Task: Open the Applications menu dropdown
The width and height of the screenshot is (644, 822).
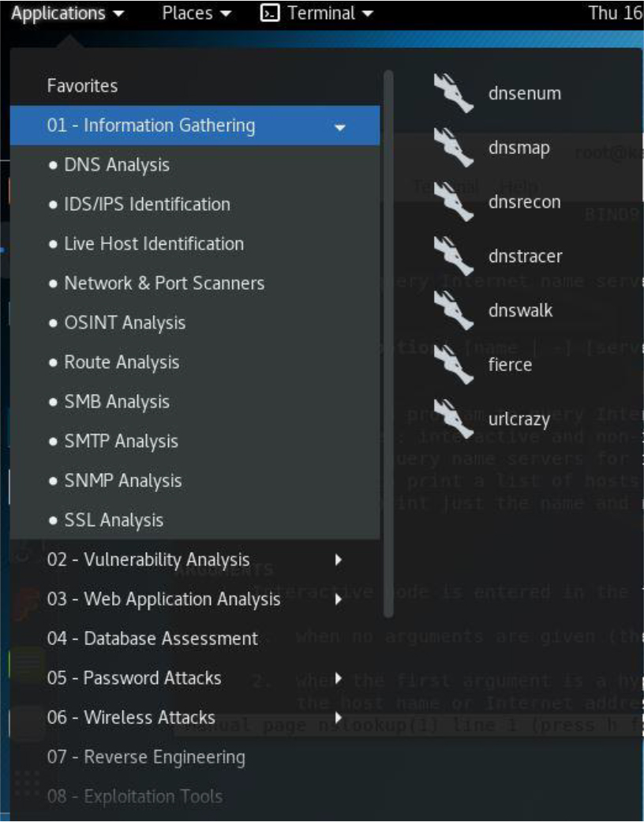Action: tap(67, 13)
